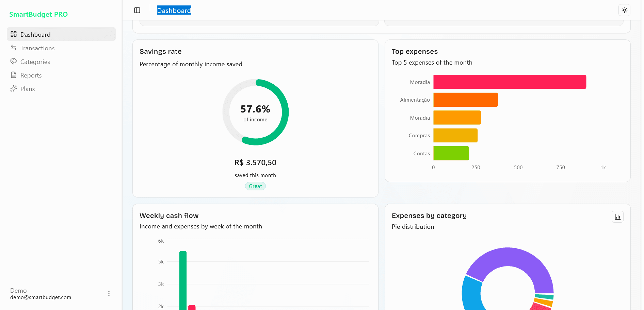Click the Great savings badge
Screen dimensions: 644x310
pos(255,186)
